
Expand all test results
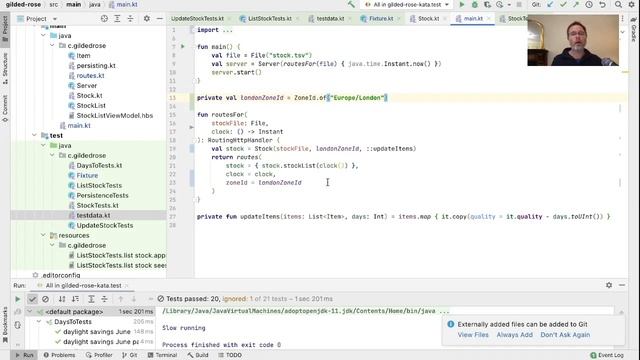(91, 299)
